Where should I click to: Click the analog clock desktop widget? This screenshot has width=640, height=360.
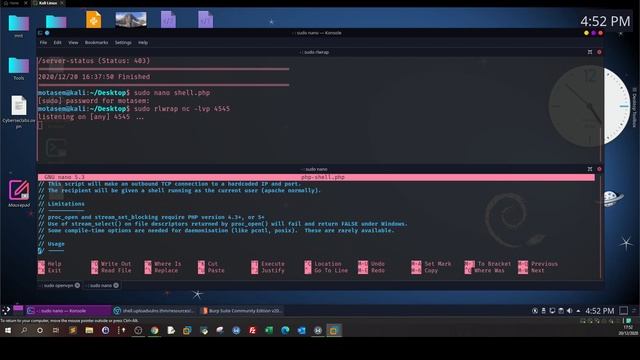pos(589,106)
